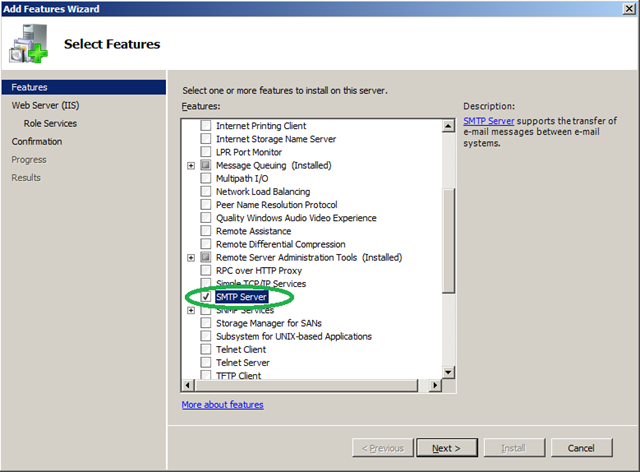Screen dimensions: 640x472
Task: Check the Telnet Server checkbox
Action: [x=206, y=362]
